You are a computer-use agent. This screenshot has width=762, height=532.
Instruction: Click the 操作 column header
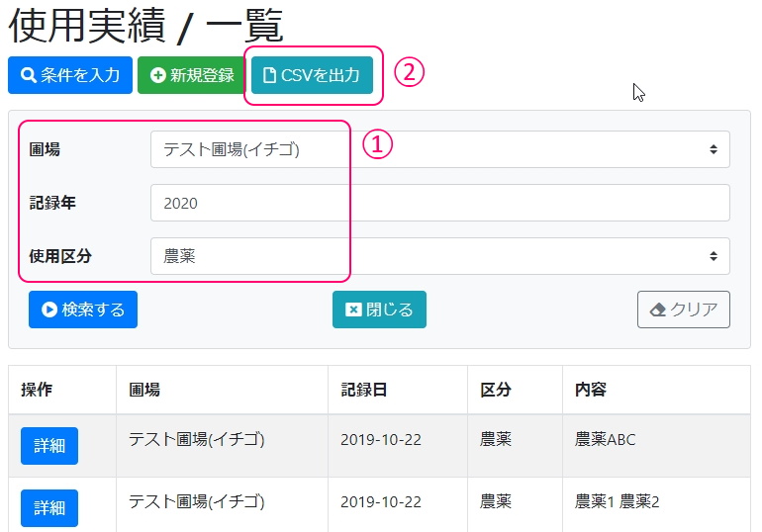37,390
